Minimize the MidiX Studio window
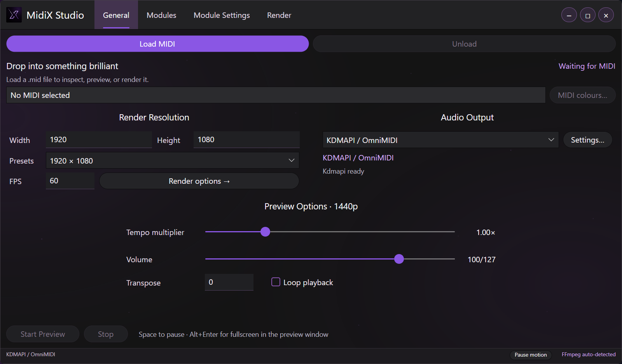This screenshot has height=364, width=622. [569, 16]
